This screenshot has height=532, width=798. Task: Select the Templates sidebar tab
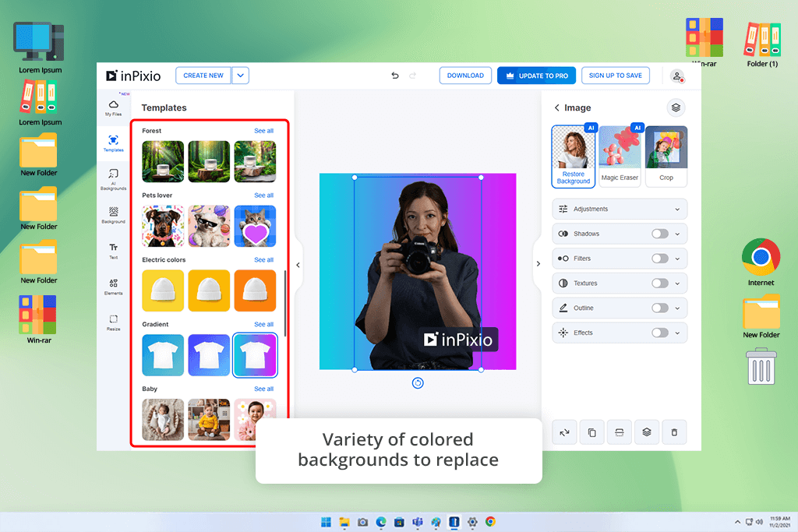pyautogui.click(x=114, y=143)
